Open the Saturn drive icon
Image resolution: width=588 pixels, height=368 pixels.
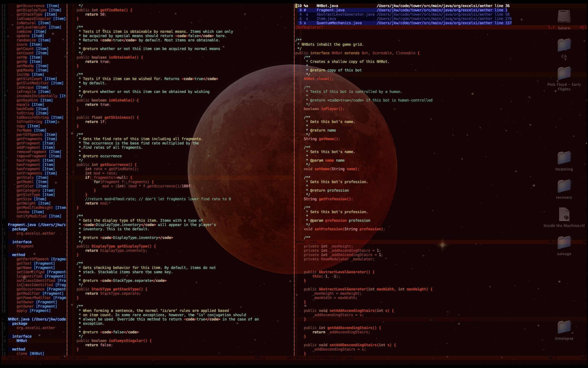pyautogui.click(x=564, y=17)
